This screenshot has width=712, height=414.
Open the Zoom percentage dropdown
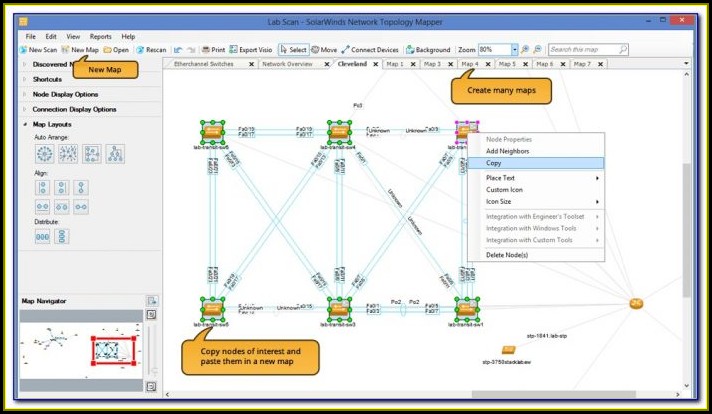pyautogui.click(x=514, y=49)
